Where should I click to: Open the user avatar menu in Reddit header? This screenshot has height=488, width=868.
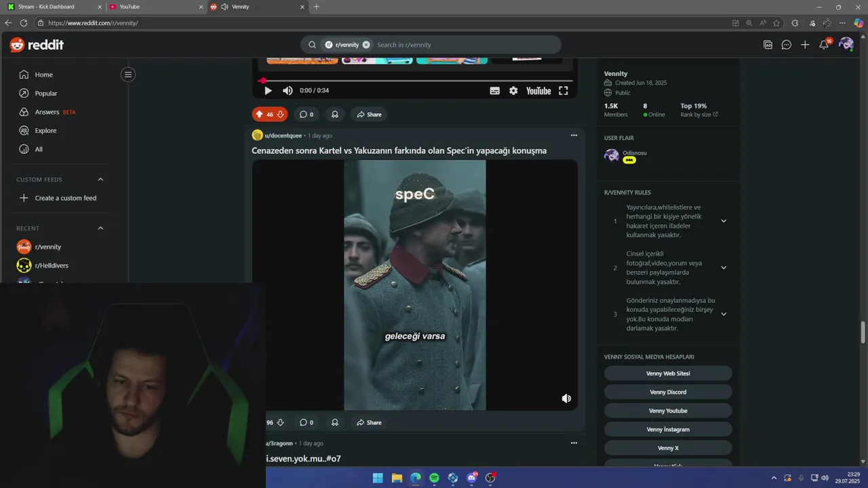click(846, 45)
